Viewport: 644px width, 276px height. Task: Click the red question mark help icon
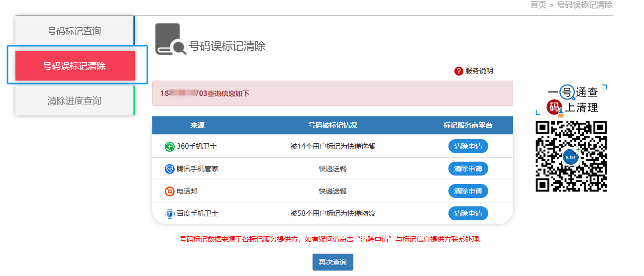point(459,71)
